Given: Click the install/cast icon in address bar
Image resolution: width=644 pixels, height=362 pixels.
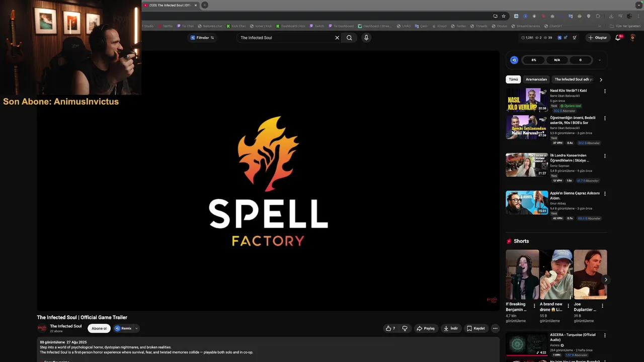Looking at the screenshot, I should click(495, 16).
